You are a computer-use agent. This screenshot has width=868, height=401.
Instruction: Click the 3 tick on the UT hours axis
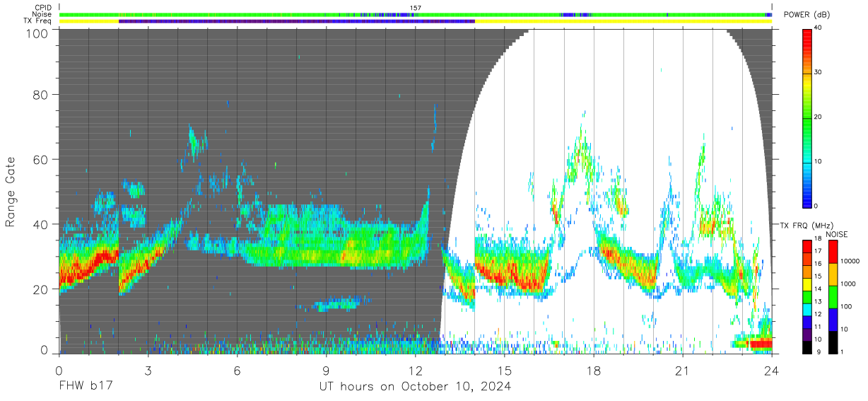point(148,371)
